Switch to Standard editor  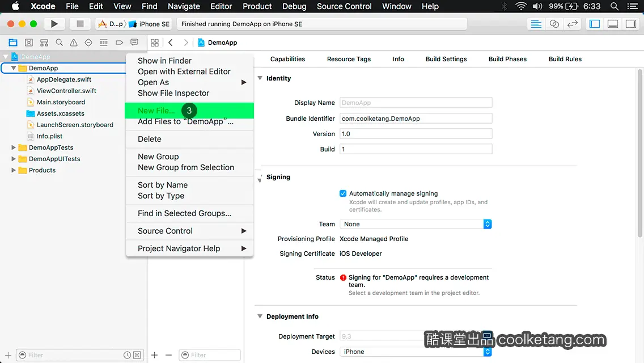point(536,24)
